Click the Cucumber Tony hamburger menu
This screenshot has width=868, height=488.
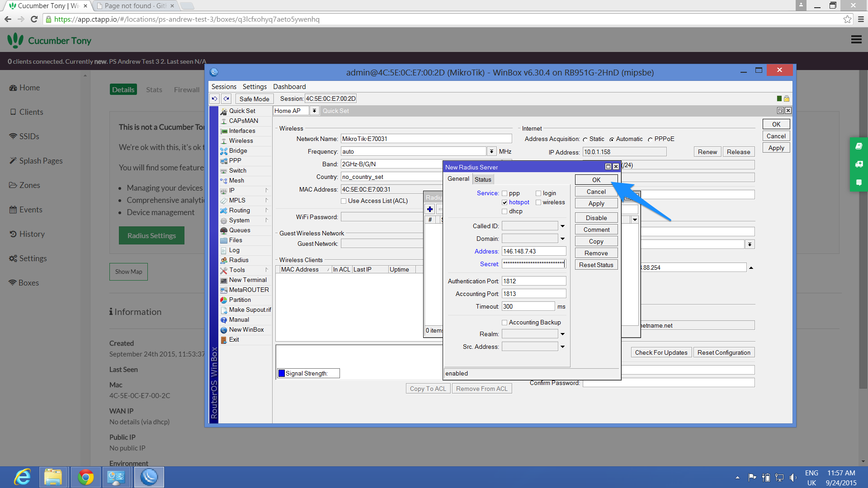click(x=856, y=40)
